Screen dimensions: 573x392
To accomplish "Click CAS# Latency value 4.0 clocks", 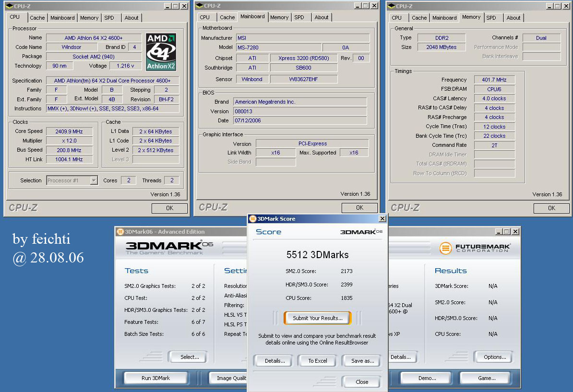I will click(x=494, y=99).
